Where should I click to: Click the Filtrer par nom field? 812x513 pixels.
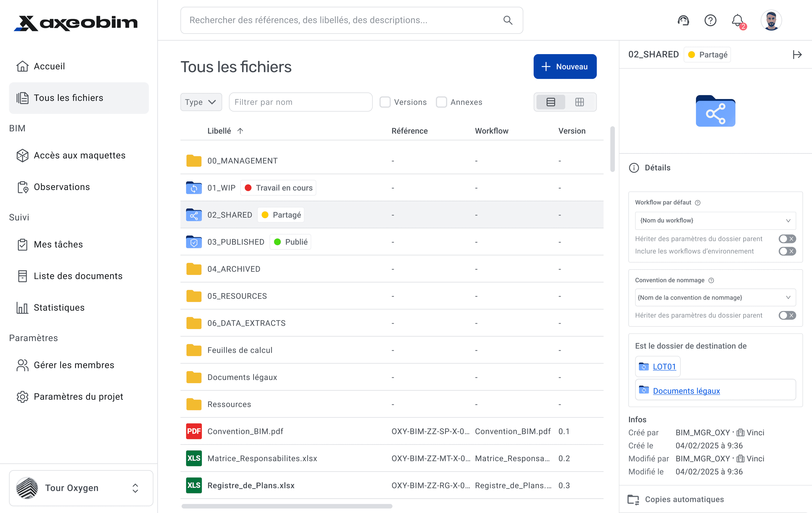pyautogui.click(x=300, y=102)
